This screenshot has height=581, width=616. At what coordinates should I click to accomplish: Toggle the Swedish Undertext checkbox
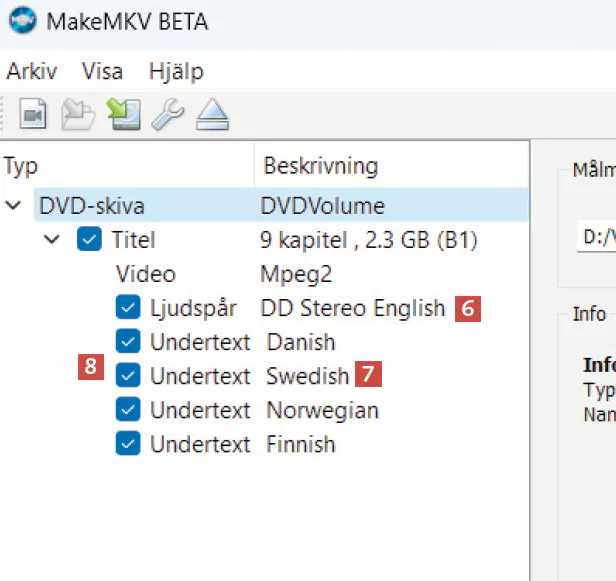pyautogui.click(x=127, y=376)
